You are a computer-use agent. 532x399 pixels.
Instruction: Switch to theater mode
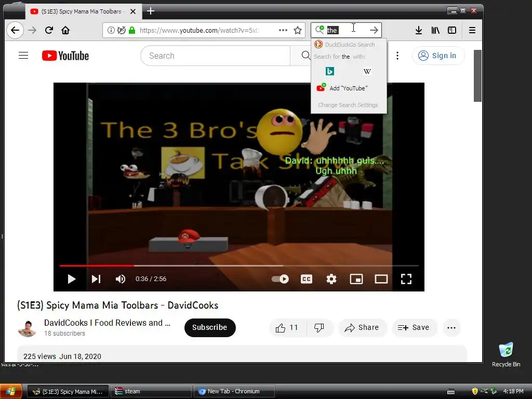(x=381, y=279)
